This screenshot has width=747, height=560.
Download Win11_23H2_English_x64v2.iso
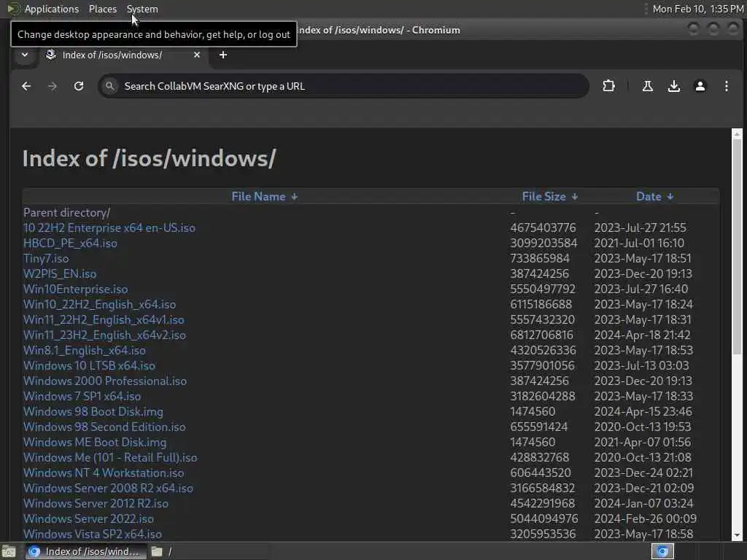tap(104, 335)
